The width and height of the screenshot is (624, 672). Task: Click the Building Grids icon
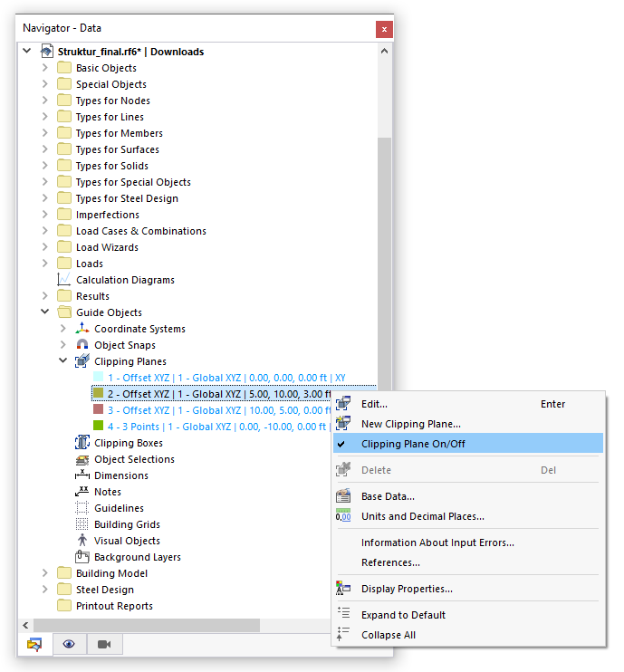pos(82,524)
